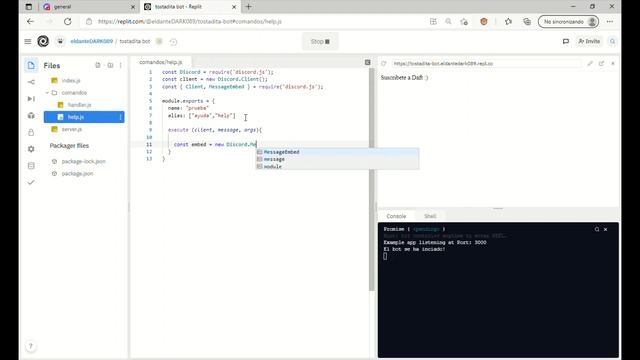The height and width of the screenshot is (360, 640).
Task: Open Settings gear icon in sidebar
Action: (x=31, y=149)
